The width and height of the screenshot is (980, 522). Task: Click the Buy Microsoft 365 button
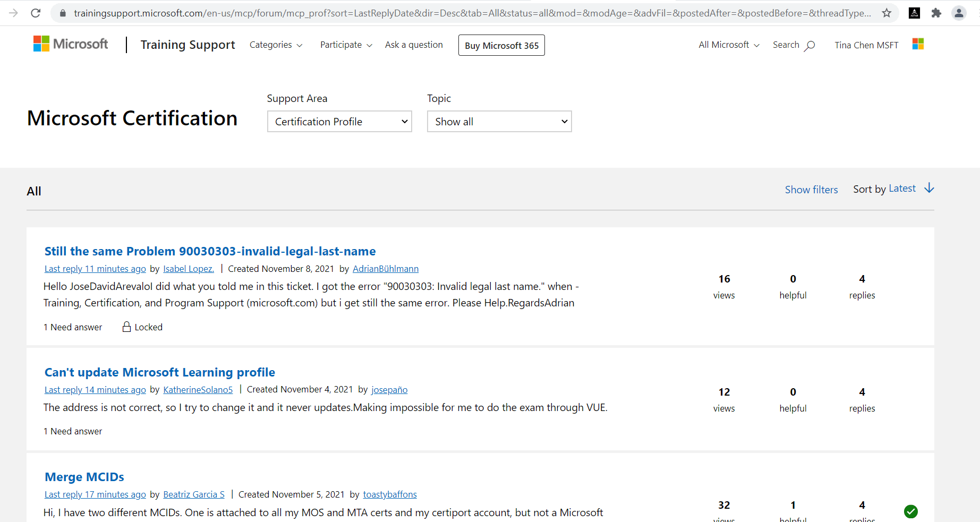tap(501, 45)
